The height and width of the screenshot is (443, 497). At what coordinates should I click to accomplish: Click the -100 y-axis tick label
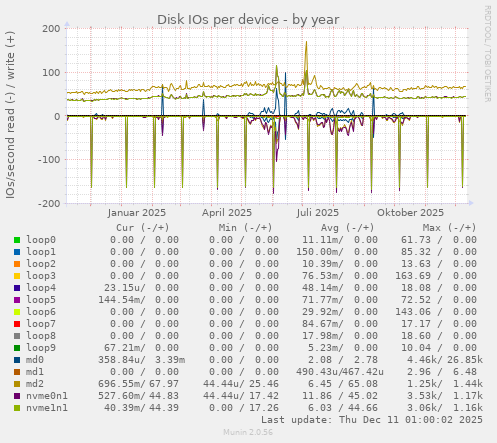(49, 160)
